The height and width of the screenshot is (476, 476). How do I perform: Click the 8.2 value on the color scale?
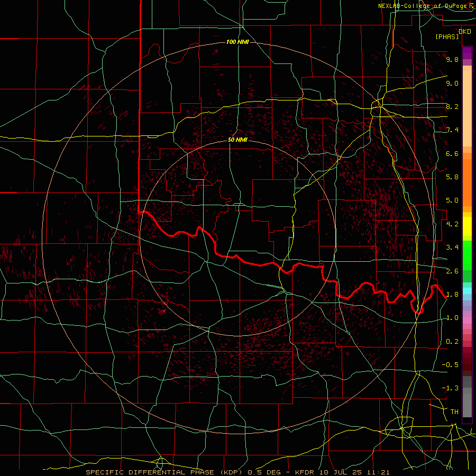(x=452, y=106)
